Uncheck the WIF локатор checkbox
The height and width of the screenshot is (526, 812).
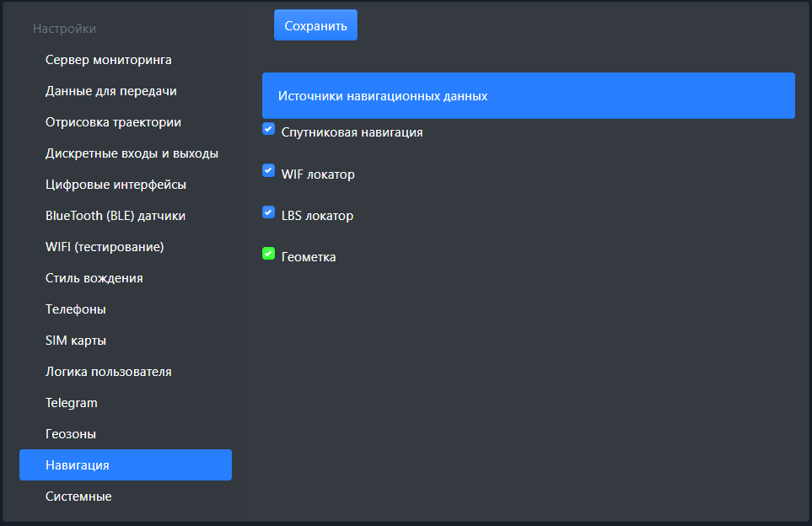(269, 170)
